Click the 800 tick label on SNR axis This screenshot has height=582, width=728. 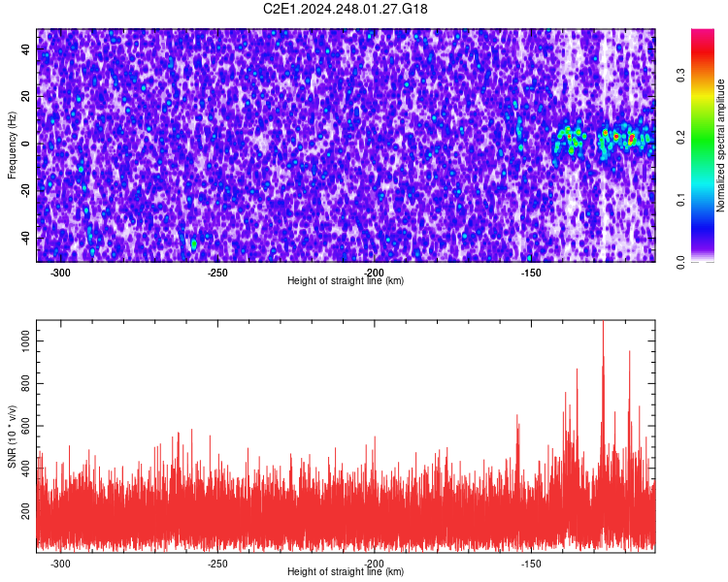click(26, 383)
